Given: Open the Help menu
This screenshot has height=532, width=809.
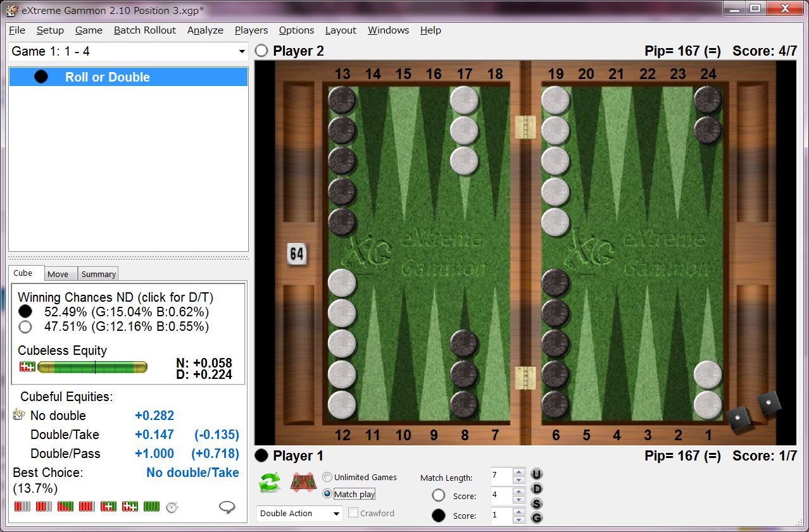Looking at the screenshot, I should tap(430, 30).
